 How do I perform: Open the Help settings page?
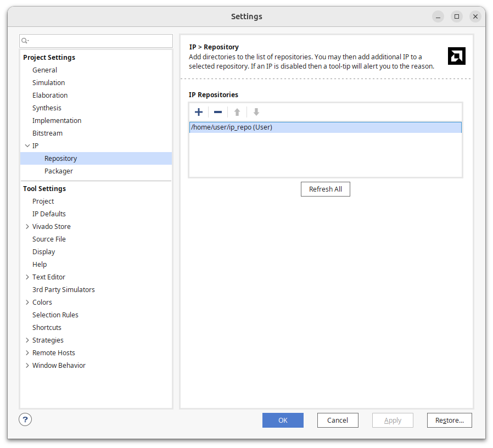click(x=40, y=265)
